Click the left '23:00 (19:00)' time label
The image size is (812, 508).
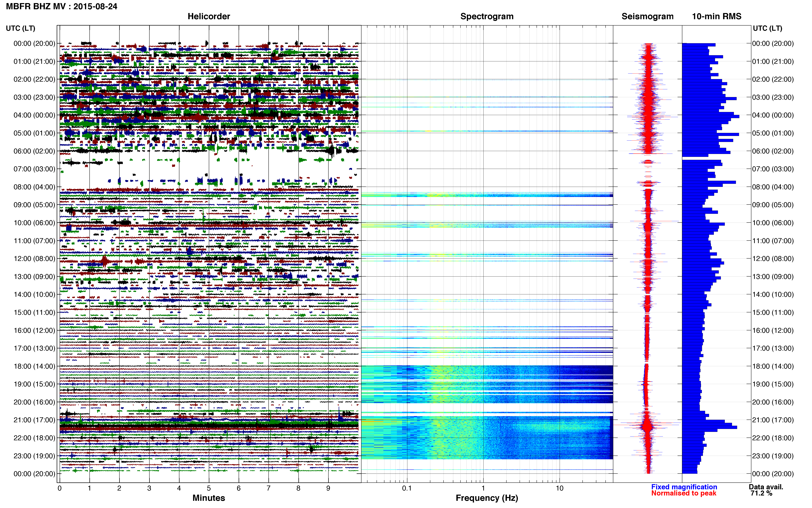coord(34,456)
